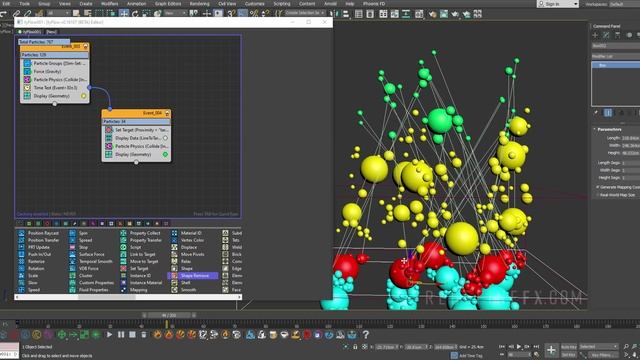Select the Vertex Color operator
The height and width of the screenshot is (360, 640).
(188, 240)
